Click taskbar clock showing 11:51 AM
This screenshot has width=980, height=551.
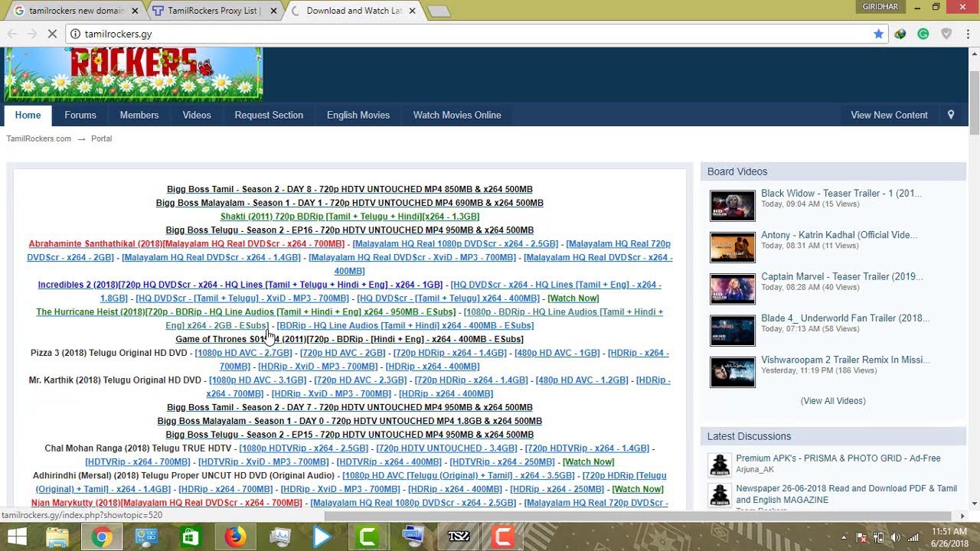point(949,537)
